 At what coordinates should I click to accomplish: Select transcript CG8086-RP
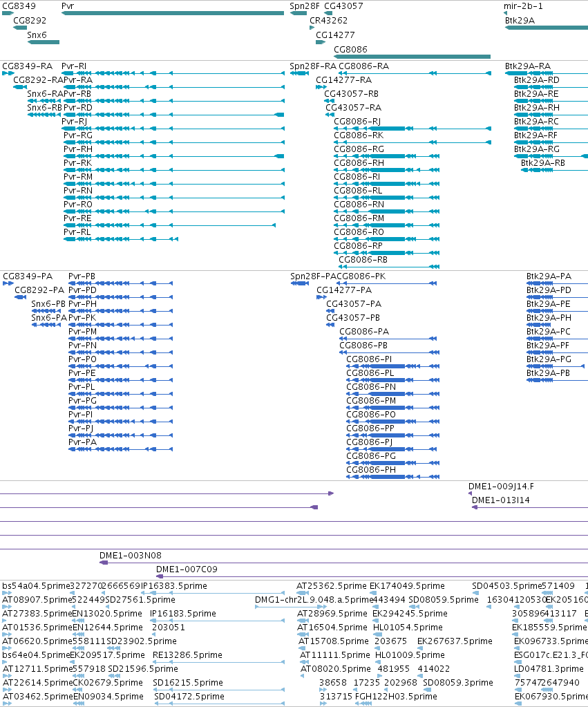point(359,246)
